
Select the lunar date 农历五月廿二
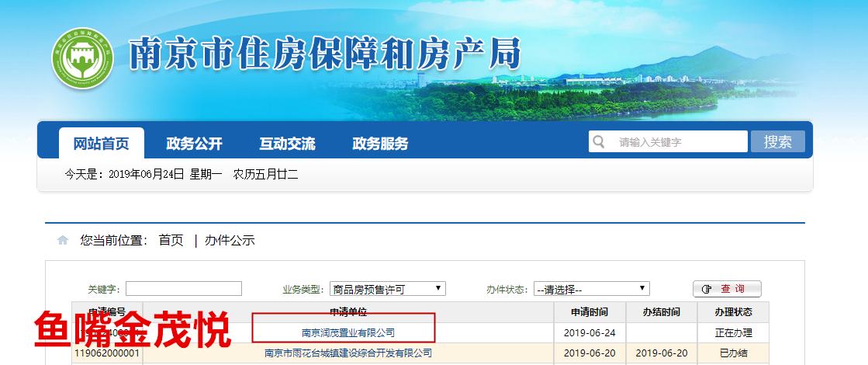[266, 175]
